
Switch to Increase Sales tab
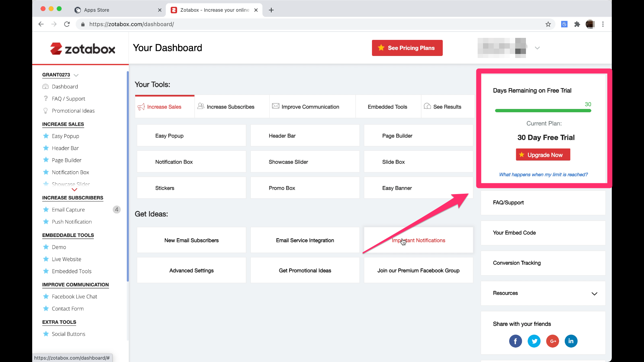coord(165,107)
